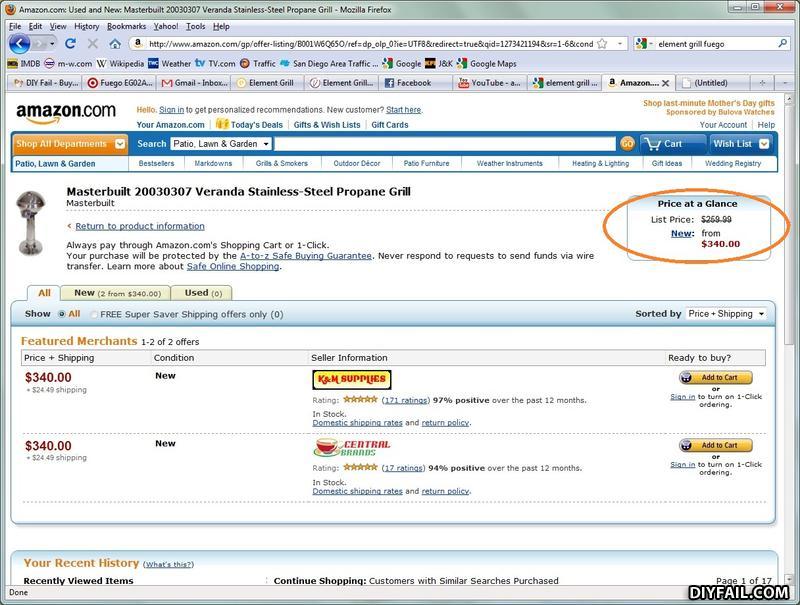Open San Diego Area Traffic bookmark
Viewport: 800px width, 605px height.
[x=329, y=63]
